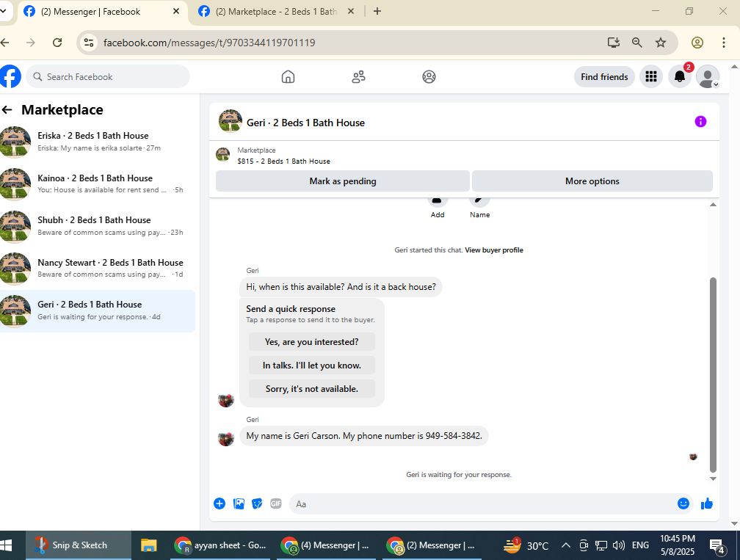Open conversation information purple icon
The image size is (740, 560).
(700, 122)
